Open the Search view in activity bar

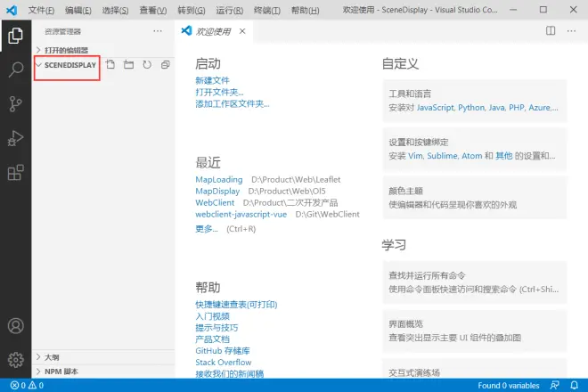tap(15, 69)
